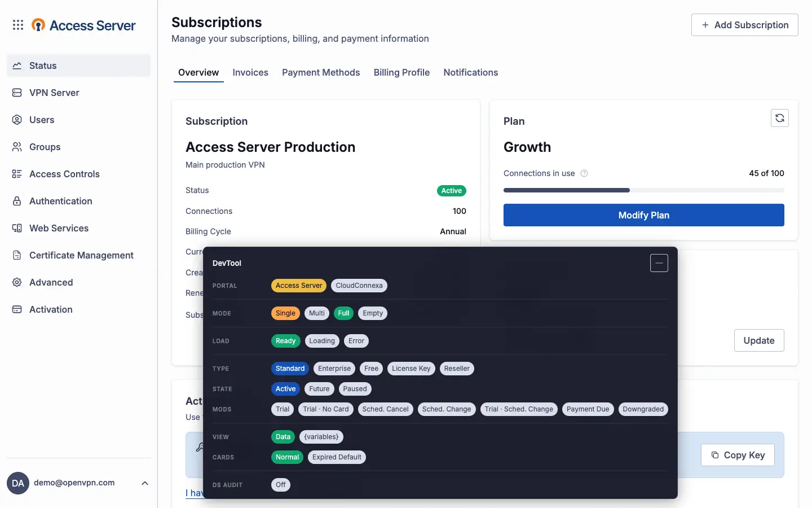The image size is (812, 508).
Task: Set subscription state to Active in DevTool
Action: pos(285,389)
